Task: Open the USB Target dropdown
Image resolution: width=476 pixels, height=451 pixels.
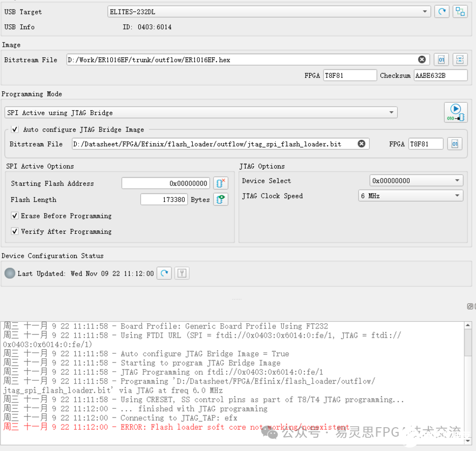Action: 269,12
